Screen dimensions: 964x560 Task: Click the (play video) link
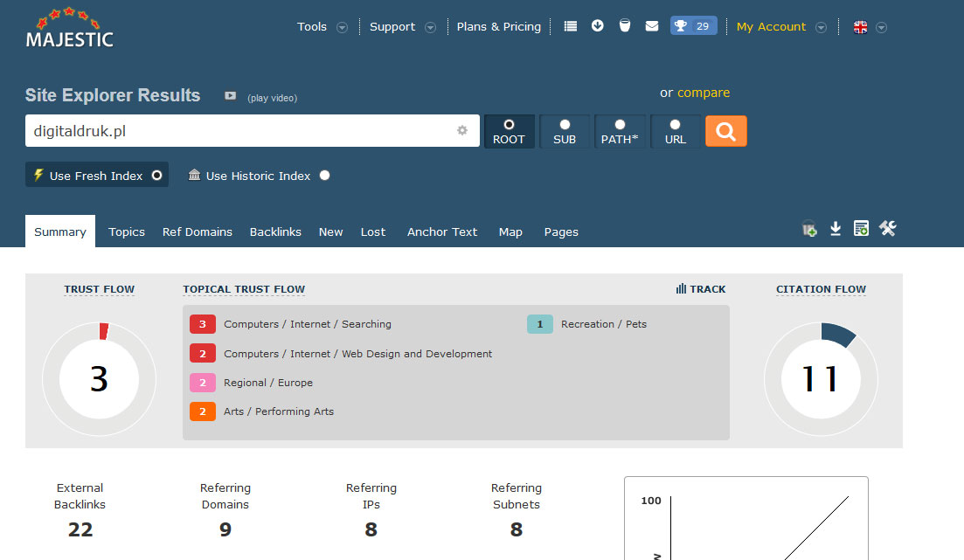(273, 98)
